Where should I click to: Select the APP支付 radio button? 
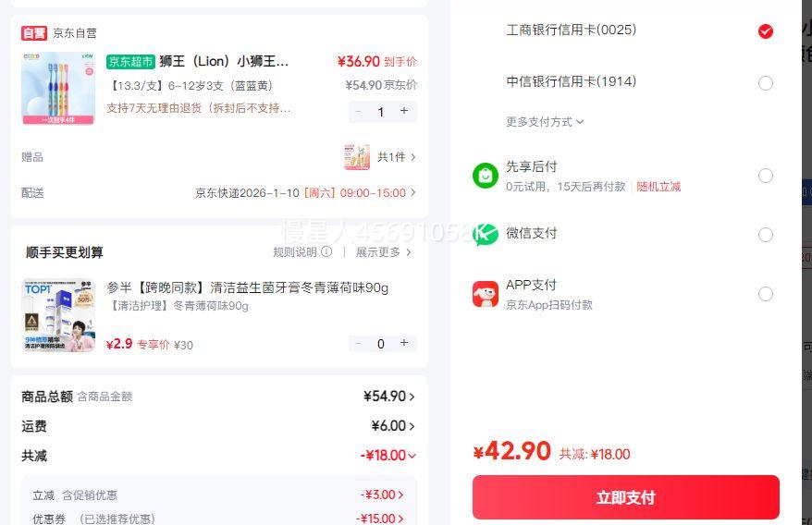click(766, 294)
